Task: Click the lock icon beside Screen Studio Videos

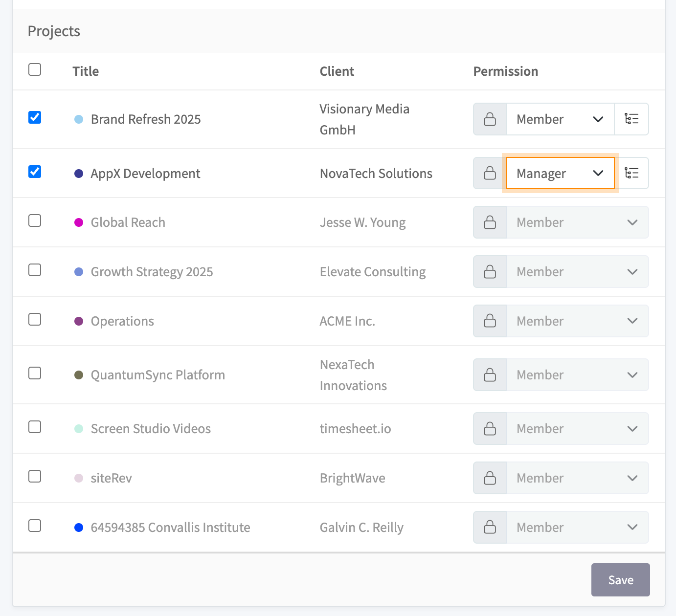Action: (x=489, y=428)
